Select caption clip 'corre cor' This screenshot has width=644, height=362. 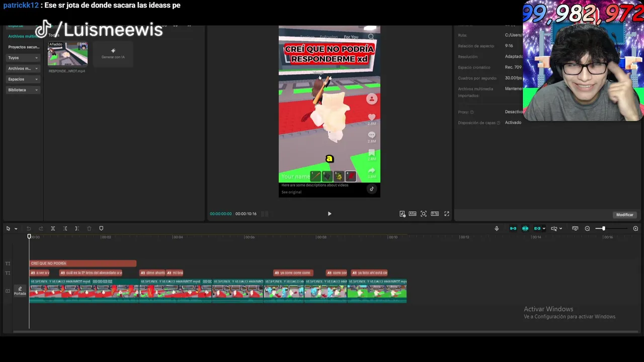tap(336, 273)
